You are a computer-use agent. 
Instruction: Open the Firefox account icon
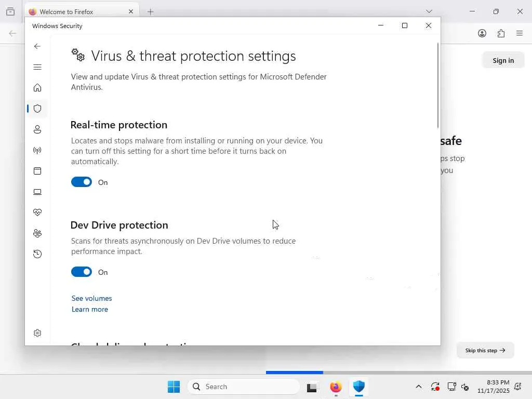(x=482, y=33)
